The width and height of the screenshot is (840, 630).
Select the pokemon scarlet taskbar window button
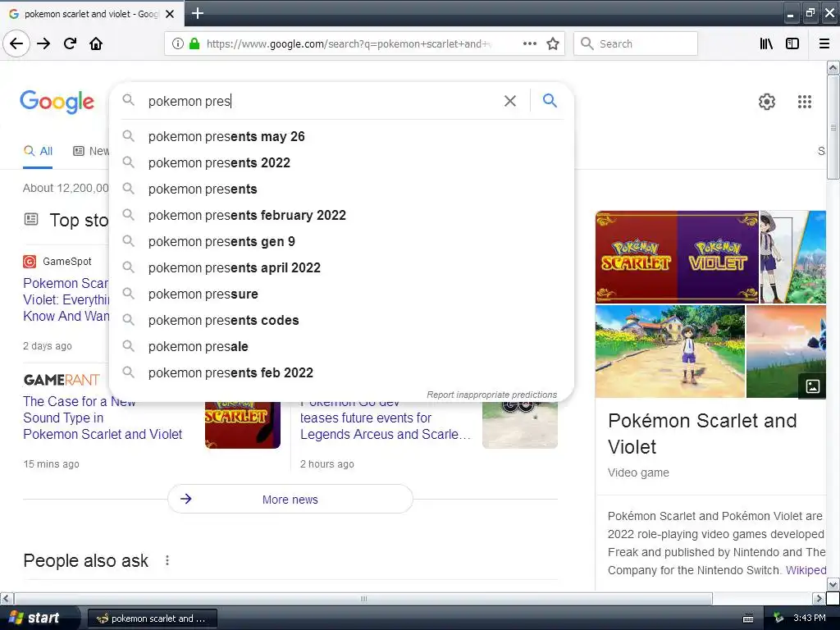(x=152, y=619)
